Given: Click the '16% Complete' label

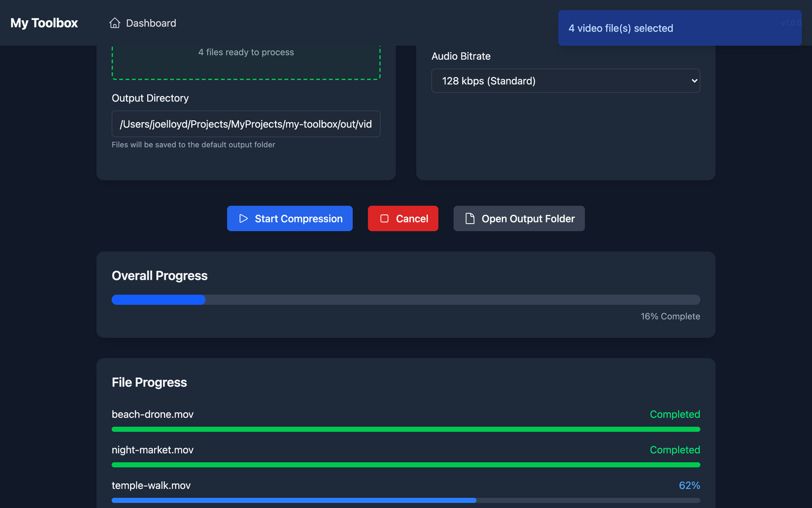Looking at the screenshot, I should click(670, 316).
